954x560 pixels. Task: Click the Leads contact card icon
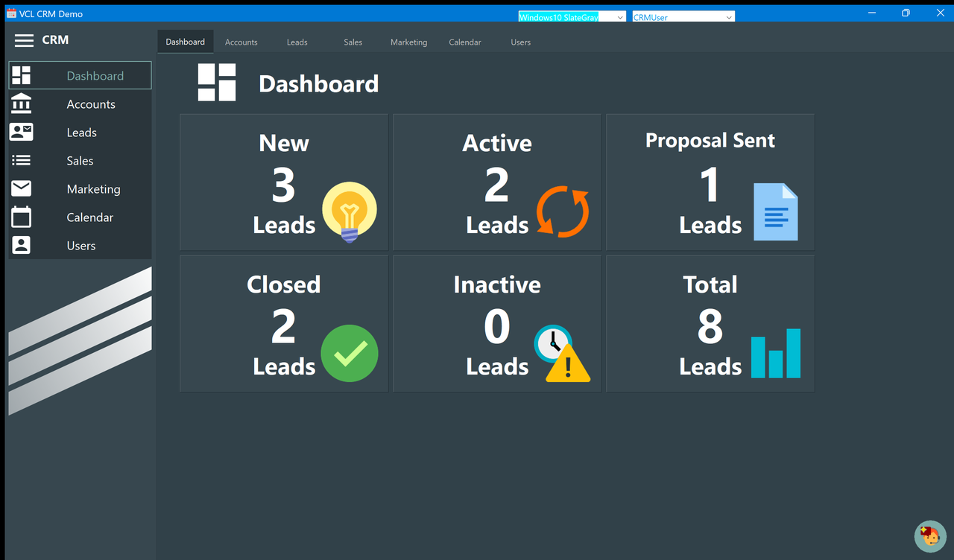22,132
